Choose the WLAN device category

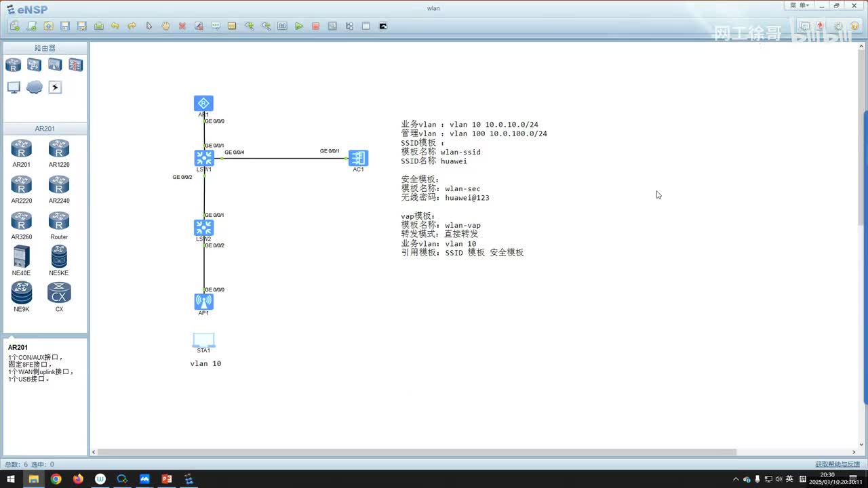tap(55, 65)
